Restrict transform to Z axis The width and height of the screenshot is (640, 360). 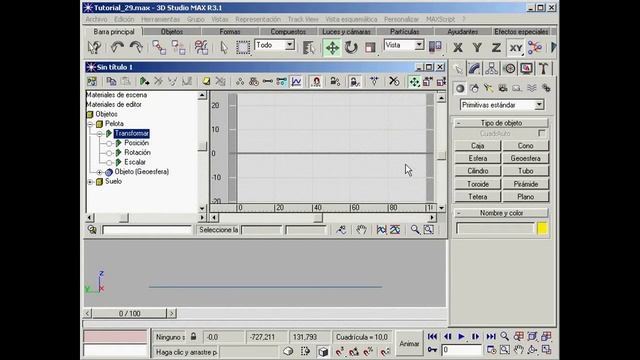click(x=496, y=48)
